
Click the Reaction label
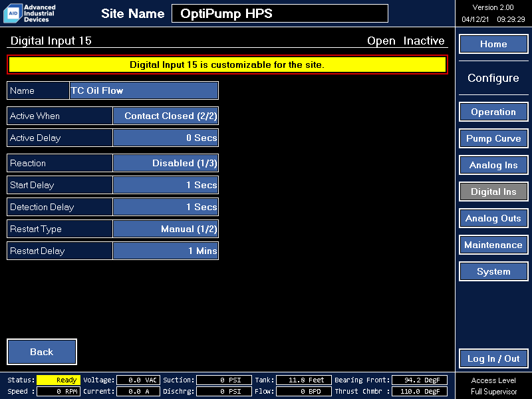click(x=60, y=163)
